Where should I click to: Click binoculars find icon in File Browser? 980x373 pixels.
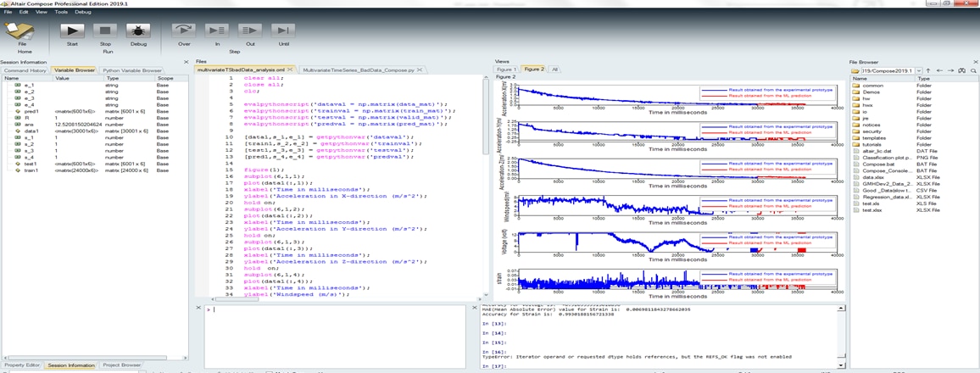click(962, 70)
